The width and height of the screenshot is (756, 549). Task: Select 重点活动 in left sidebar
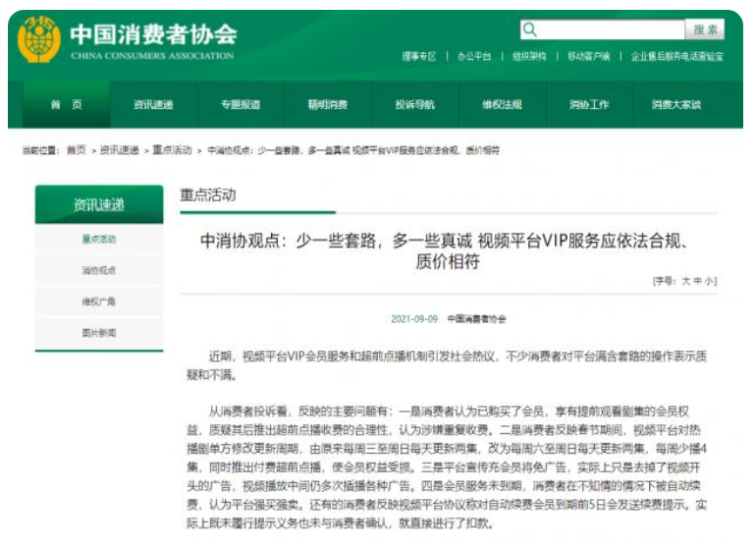[x=98, y=239]
